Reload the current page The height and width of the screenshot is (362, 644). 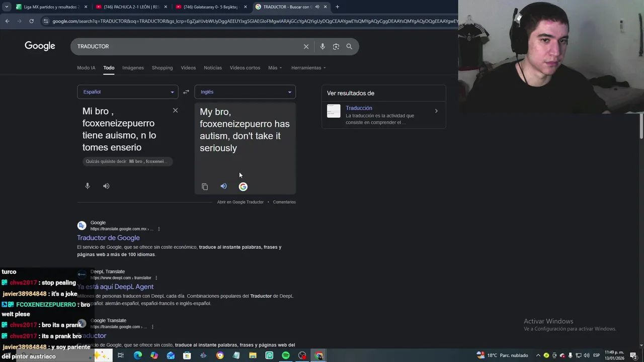[31, 21]
